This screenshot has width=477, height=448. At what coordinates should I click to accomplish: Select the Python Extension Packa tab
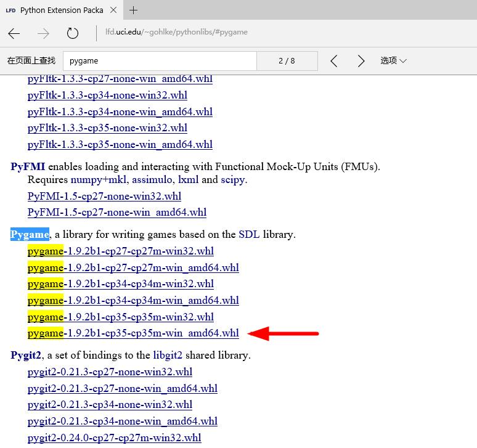(62, 10)
